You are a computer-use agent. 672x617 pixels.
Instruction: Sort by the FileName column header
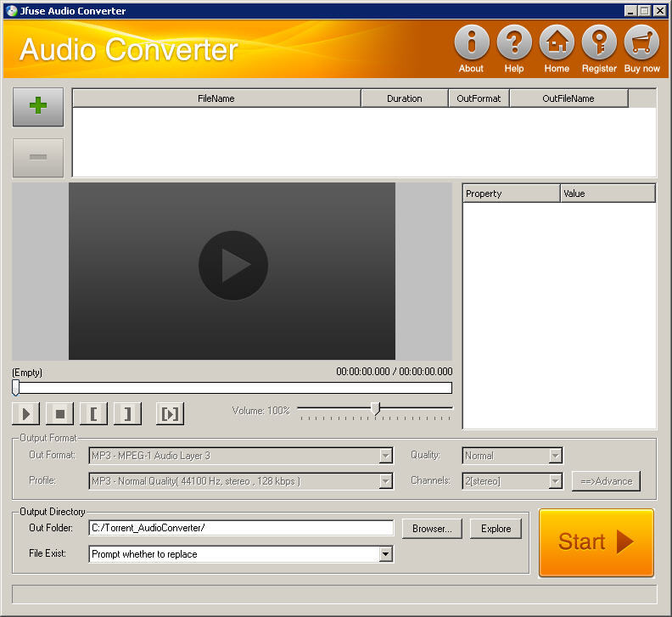click(216, 98)
